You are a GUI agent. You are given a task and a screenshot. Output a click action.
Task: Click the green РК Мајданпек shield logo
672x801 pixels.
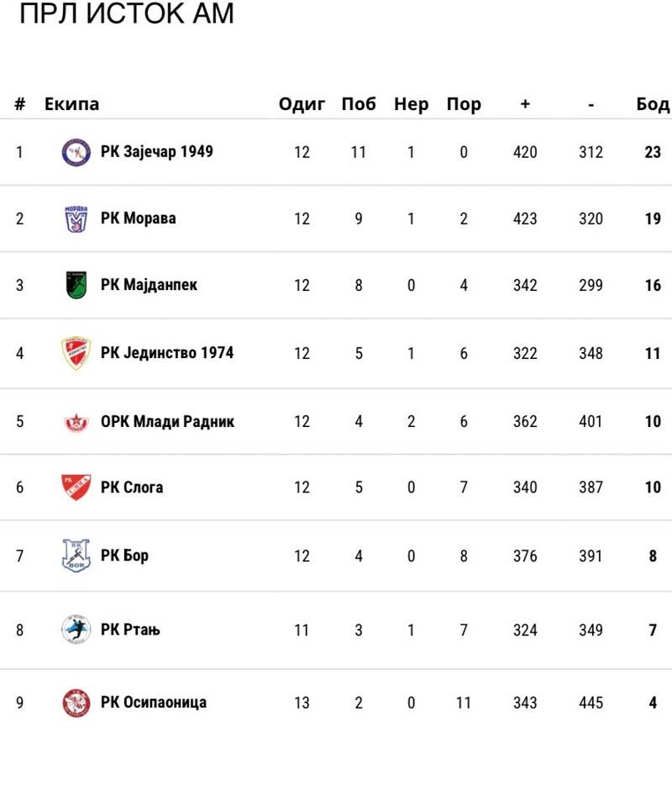(76, 285)
